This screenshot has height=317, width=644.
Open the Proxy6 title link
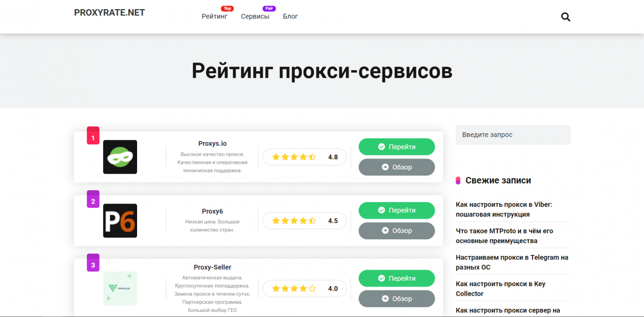point(213,211)
